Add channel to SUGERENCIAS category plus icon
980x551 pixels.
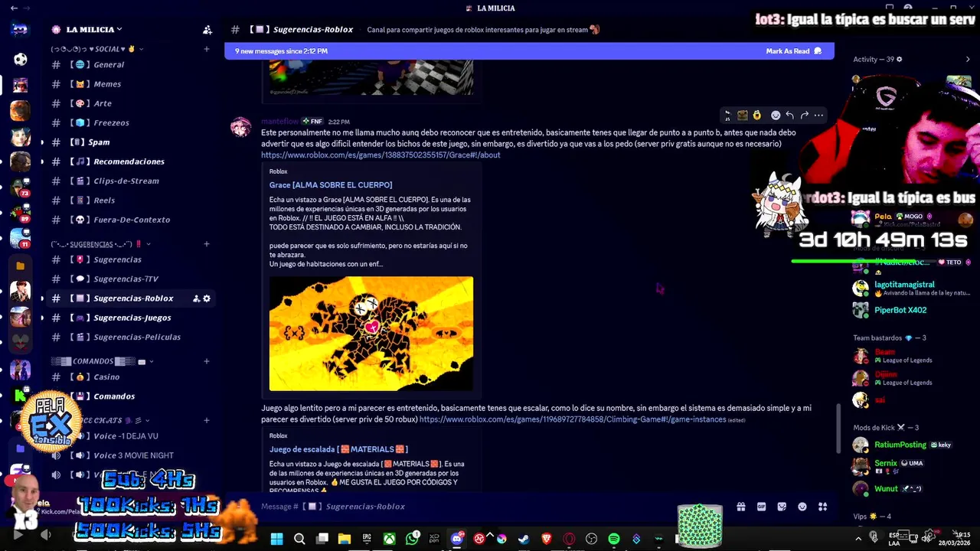[206, 244]
